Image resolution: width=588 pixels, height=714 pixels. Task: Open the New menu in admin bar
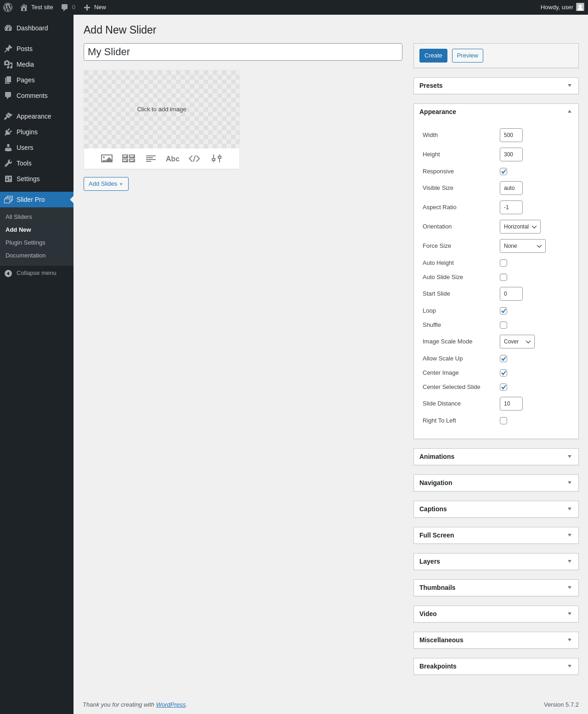click(x=95, y=7)
